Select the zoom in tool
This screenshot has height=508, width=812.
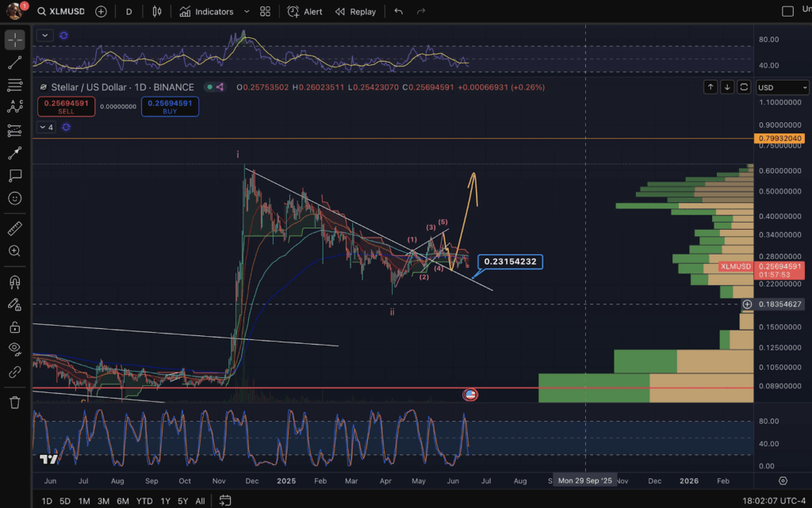[x=15, y=251]
